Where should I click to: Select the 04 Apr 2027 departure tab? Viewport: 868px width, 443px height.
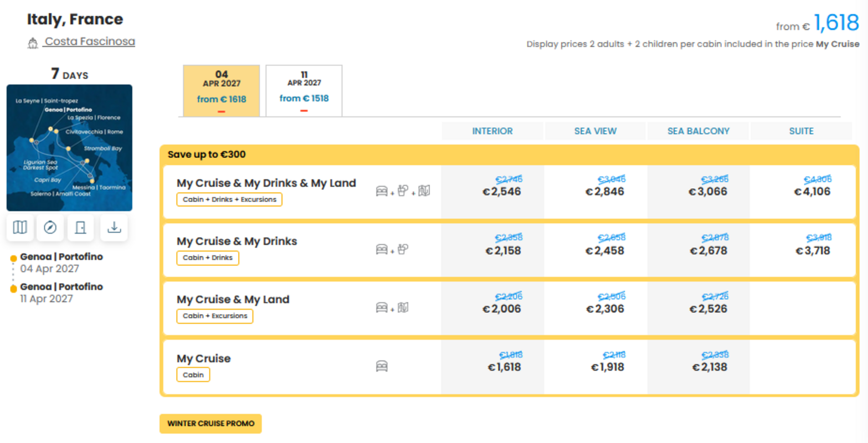coord(221,91)
